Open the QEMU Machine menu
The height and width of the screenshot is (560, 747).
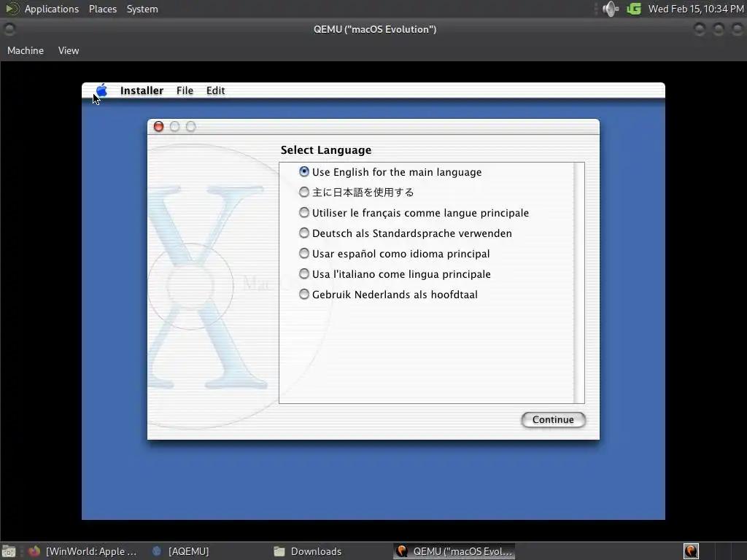point(26,50)
